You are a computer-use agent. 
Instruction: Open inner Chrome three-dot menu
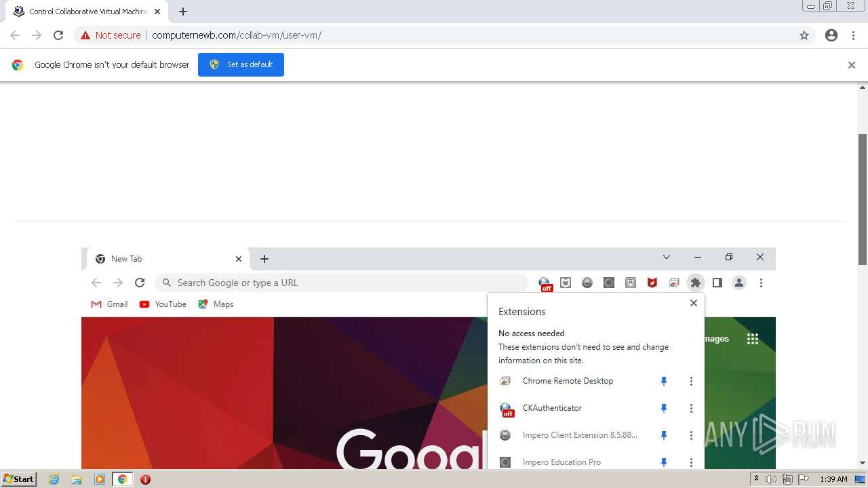point(761,283)
